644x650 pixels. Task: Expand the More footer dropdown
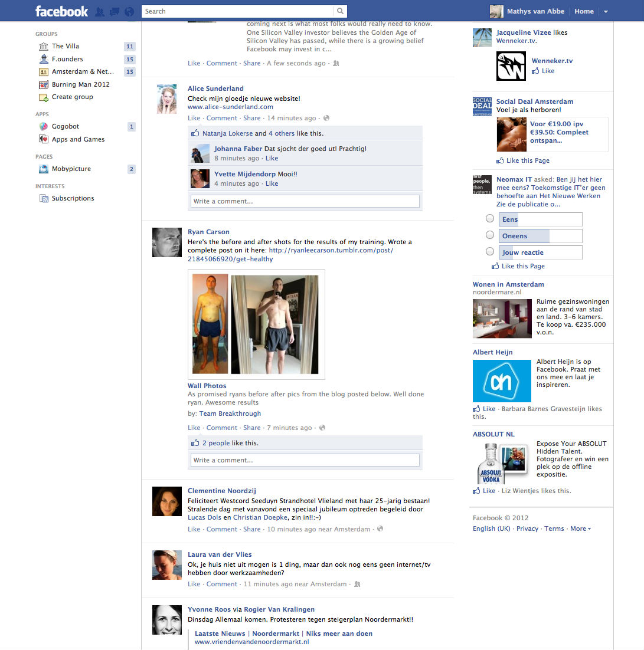click(x=580, y=529)
